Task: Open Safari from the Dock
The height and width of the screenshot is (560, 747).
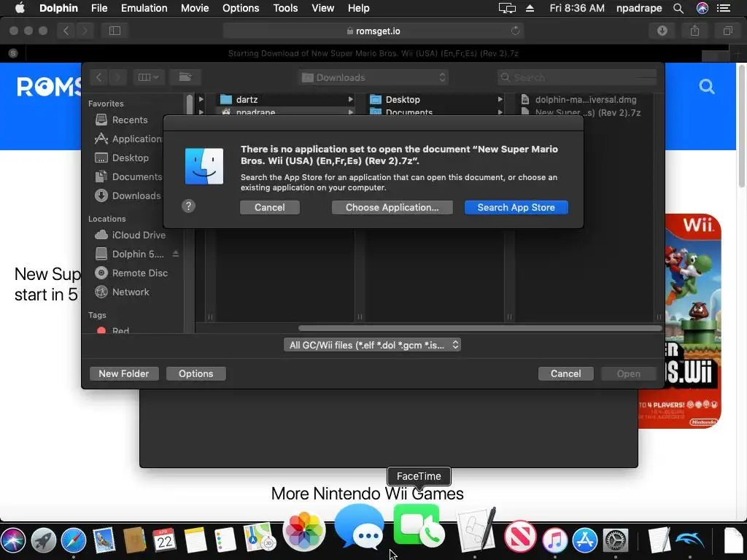Action: [74, 541]
